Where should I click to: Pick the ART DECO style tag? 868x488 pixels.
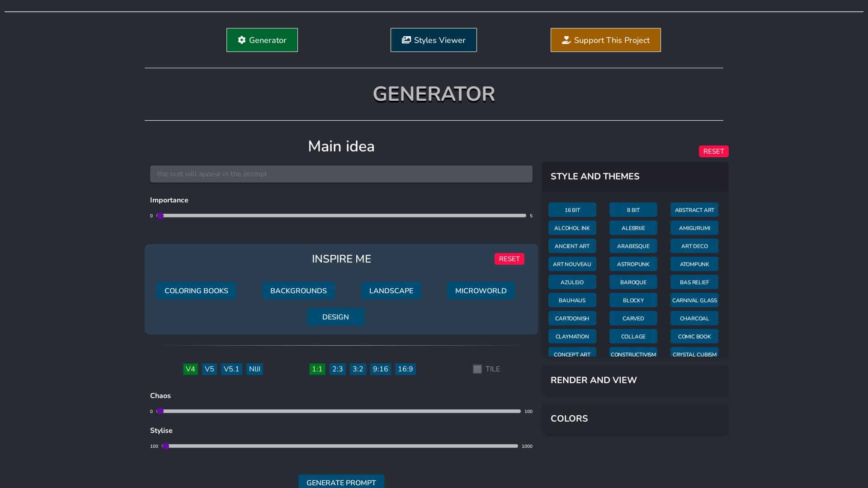694,246
